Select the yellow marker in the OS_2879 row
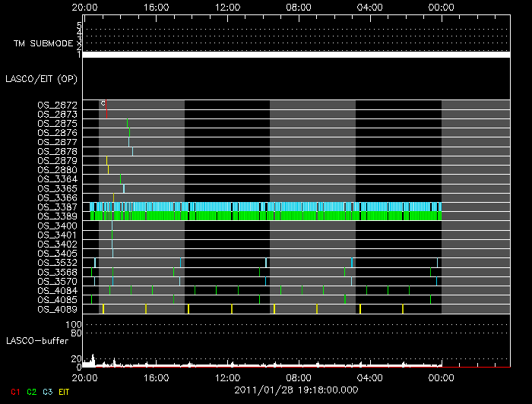This screenshot has height=404, width=532. (106, 160)
